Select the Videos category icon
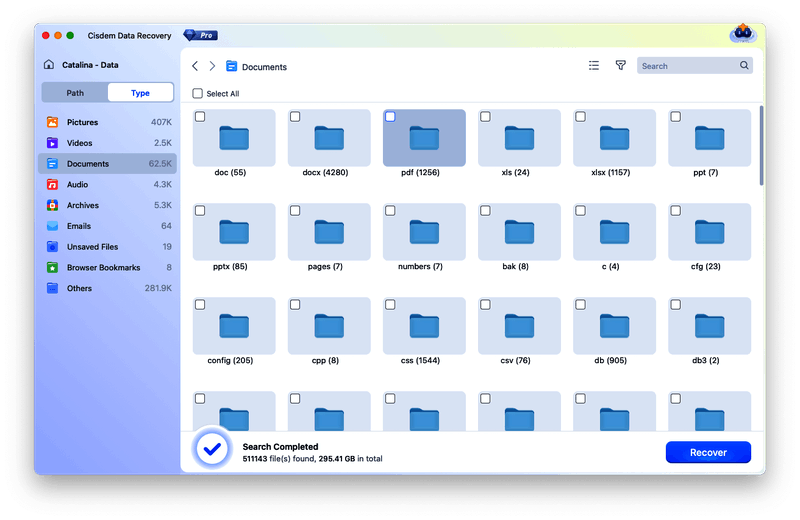 click(52, 143)
